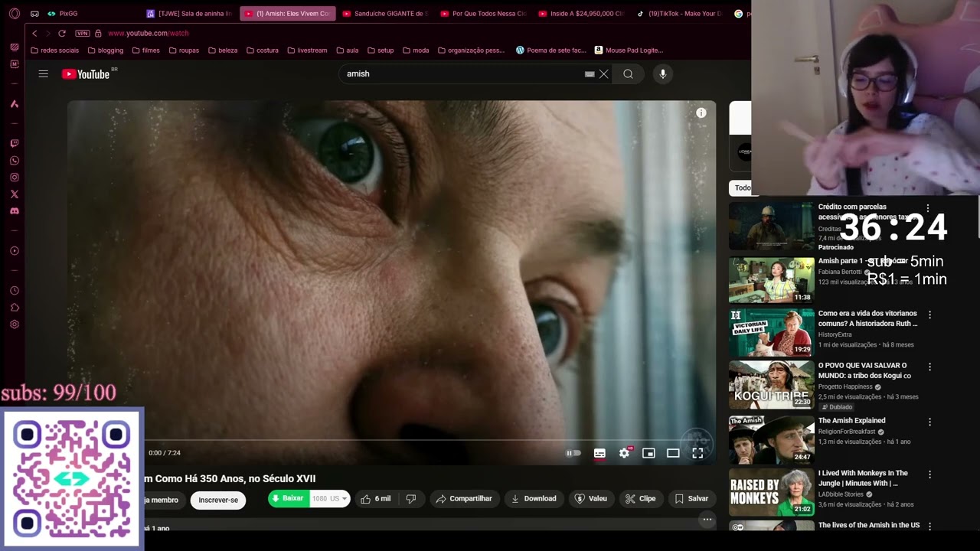Screen dimensions: 980x551
Task: Save video with Salvar button
Action: [x=691, y=499]
